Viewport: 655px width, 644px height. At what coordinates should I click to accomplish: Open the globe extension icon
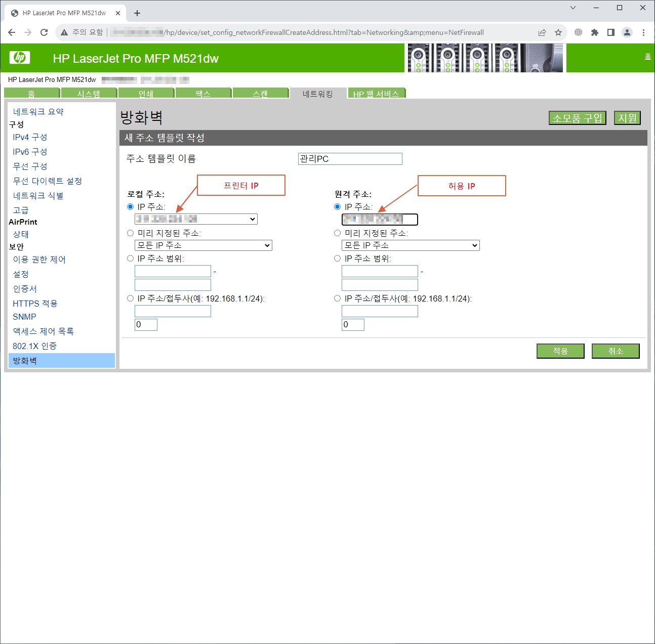point(579,32)
